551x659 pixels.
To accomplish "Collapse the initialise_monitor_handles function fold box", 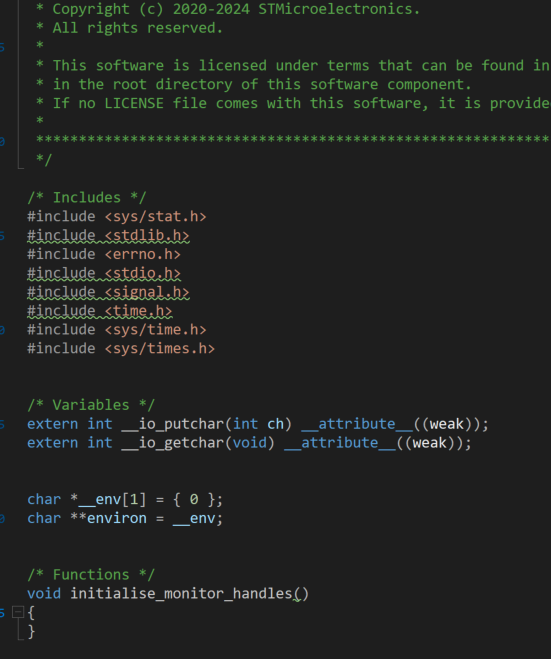I will click(x=18, y=612).
